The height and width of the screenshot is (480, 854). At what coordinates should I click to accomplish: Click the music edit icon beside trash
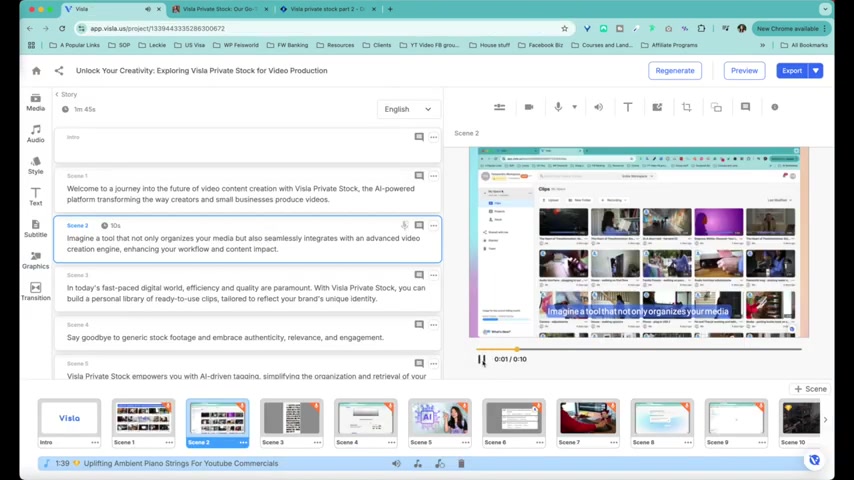click(x=440, y=464)
